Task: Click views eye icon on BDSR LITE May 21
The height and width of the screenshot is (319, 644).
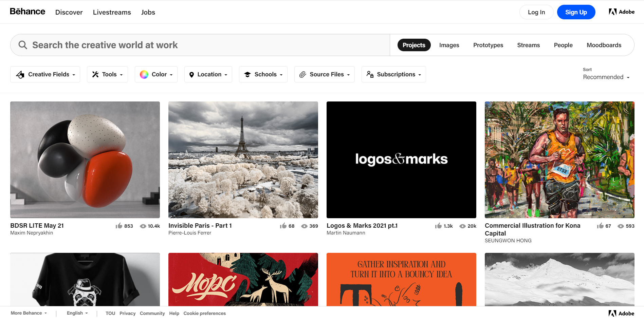Action: point(143,226)
